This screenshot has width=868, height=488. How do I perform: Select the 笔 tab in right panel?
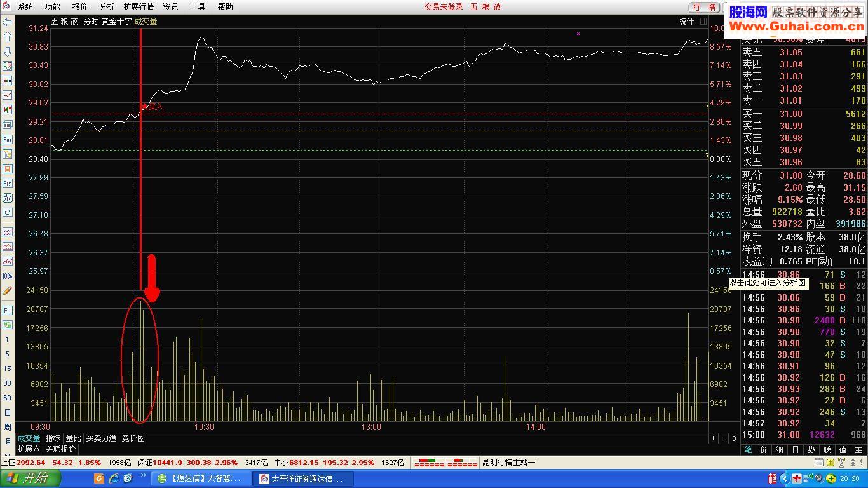[748, 449]
